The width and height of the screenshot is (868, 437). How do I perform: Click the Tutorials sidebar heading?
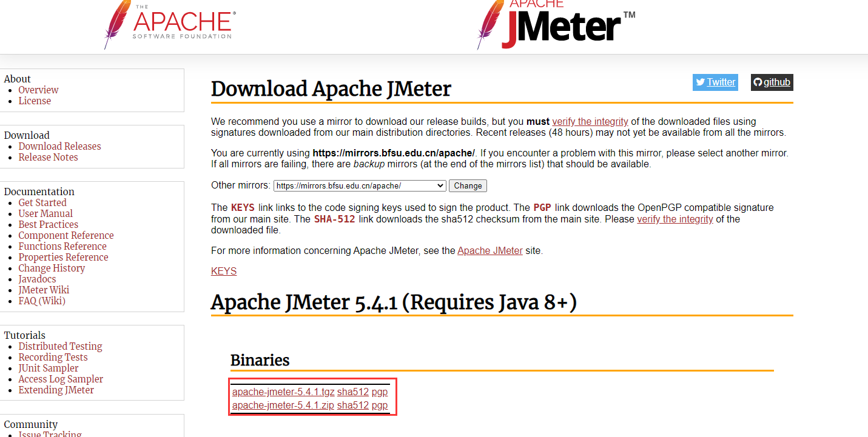(25, 335)
